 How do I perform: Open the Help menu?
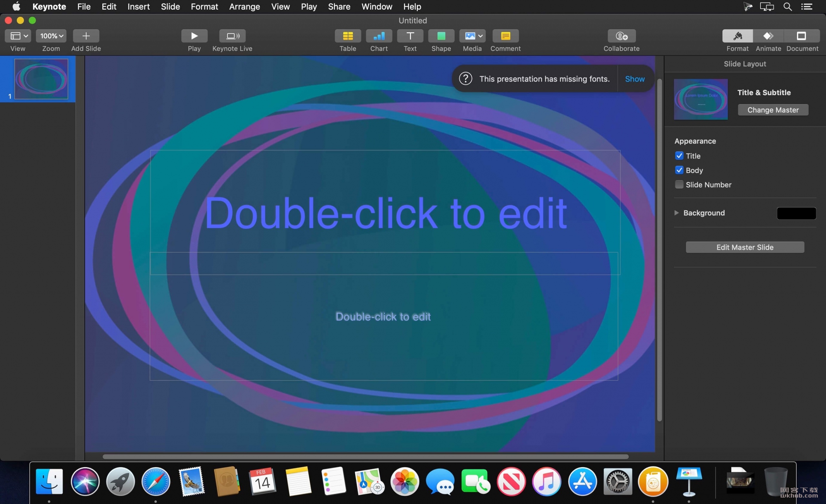click(412, 7)
